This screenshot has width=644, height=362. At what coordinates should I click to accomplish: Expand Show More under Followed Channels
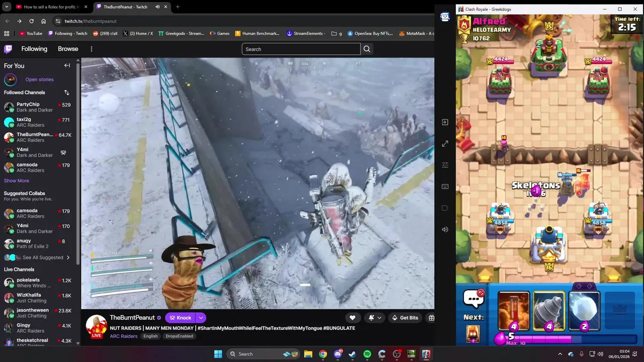point(17,180)
